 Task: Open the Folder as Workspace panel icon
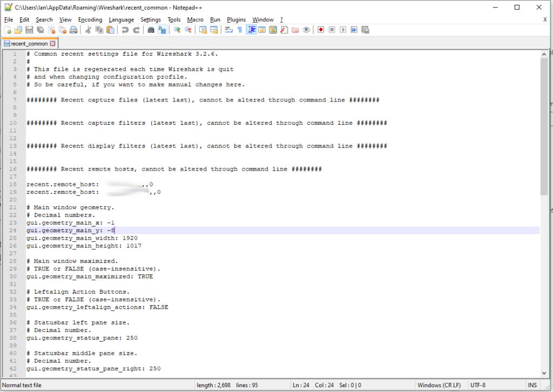click(295, 30)
